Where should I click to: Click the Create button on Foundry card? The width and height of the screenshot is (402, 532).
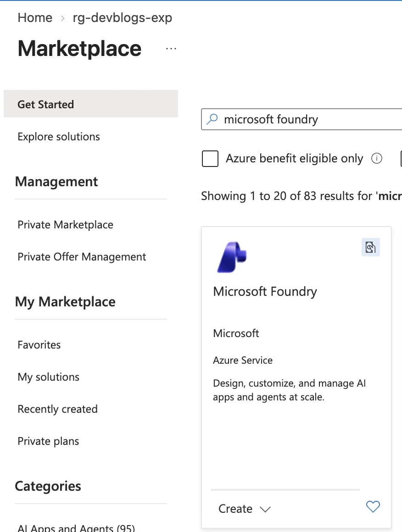pos(235,509)
